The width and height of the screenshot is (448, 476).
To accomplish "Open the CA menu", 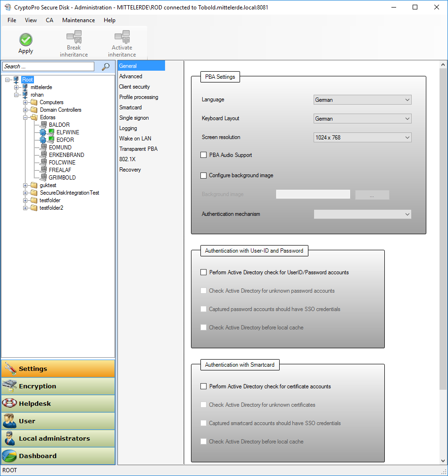I will point(50,20).
